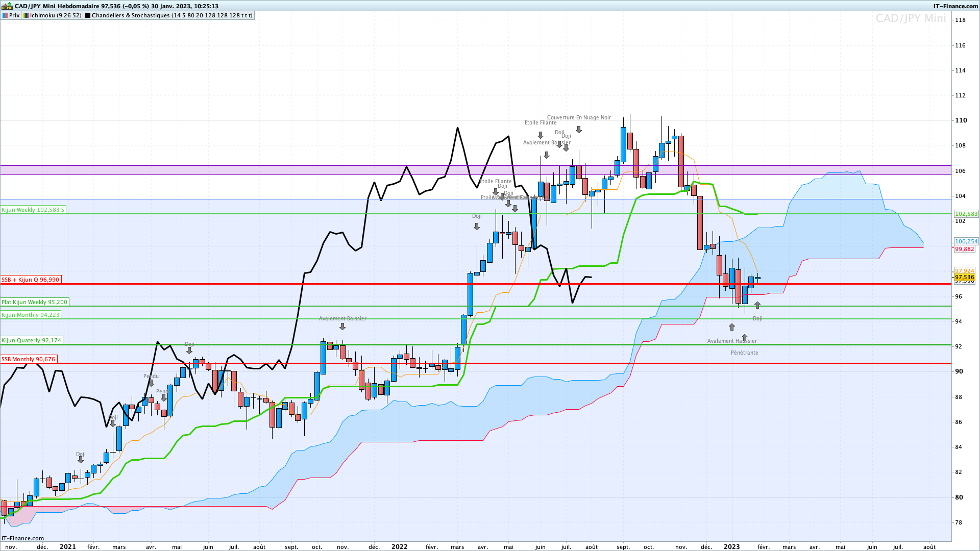Open the IT-Finance.com link at top right
The width and height of the screenshot is (980, 551).
pyautogui.click(x=955, y=6)
